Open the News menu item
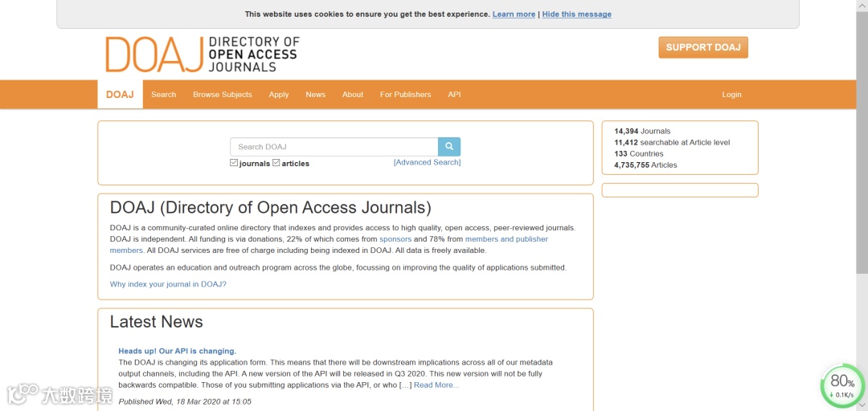This screenshot has width=868, height=411. 316,95
